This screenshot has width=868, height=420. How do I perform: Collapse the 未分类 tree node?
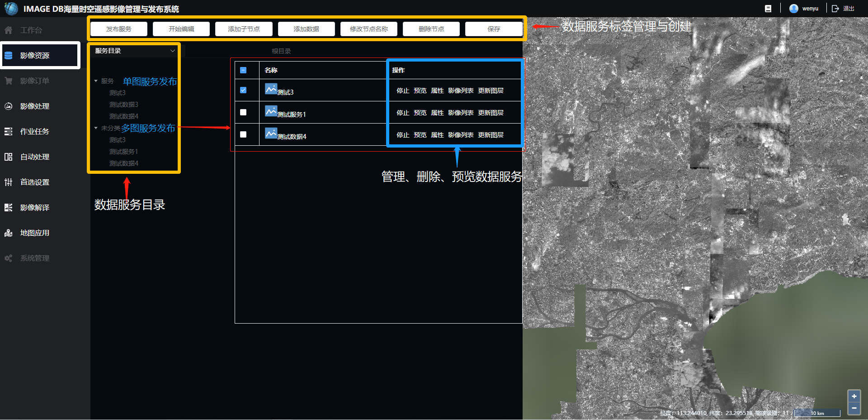[x=96, y=128]
